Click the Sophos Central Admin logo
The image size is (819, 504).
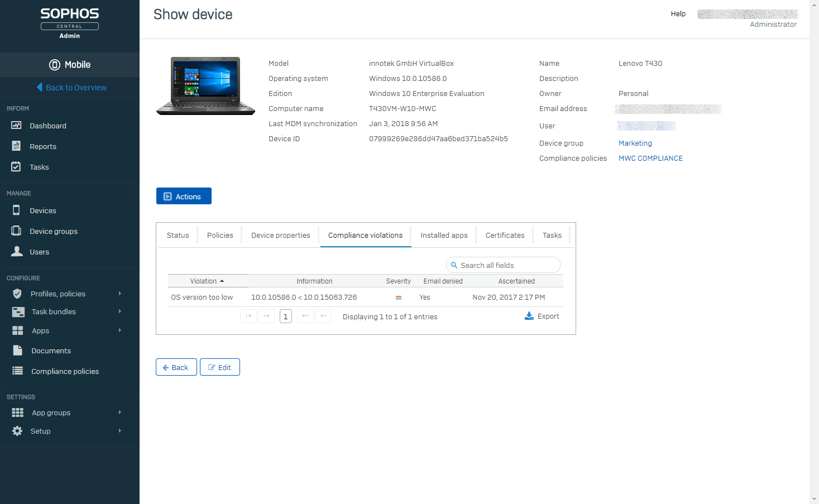coord(70,23)
